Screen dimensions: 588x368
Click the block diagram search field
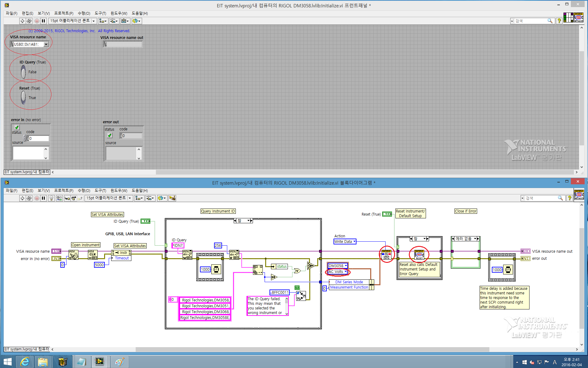pyautogui.click(x=543, y=198)
